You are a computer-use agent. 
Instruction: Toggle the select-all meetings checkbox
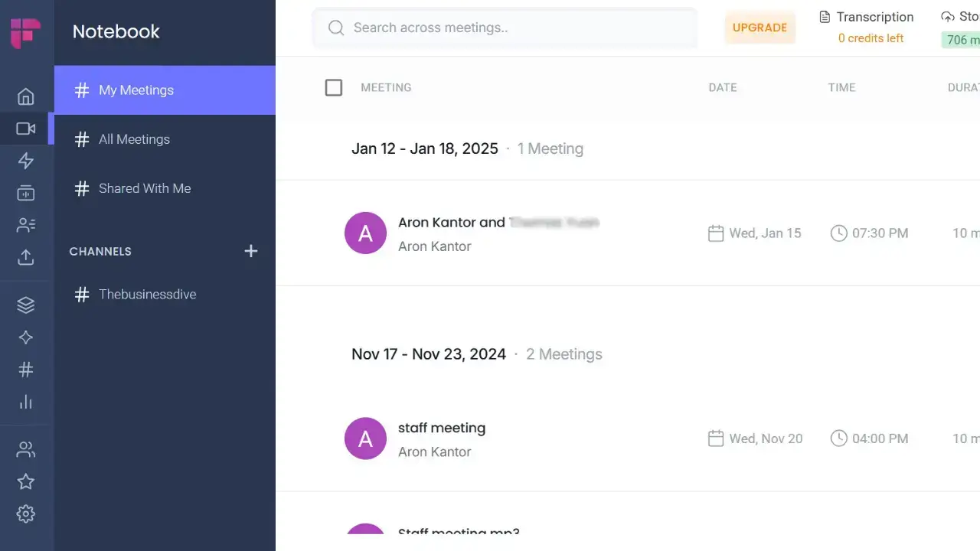tap(334, 87)
